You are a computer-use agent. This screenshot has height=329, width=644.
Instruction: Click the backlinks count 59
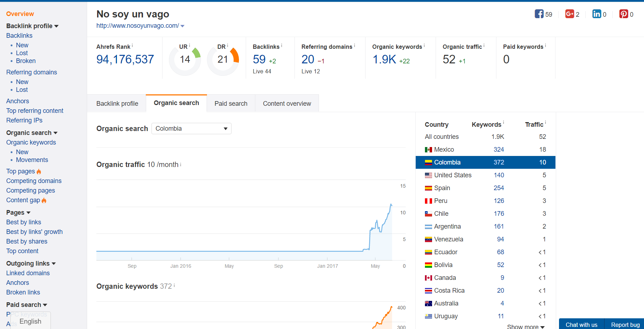(259, 59)
